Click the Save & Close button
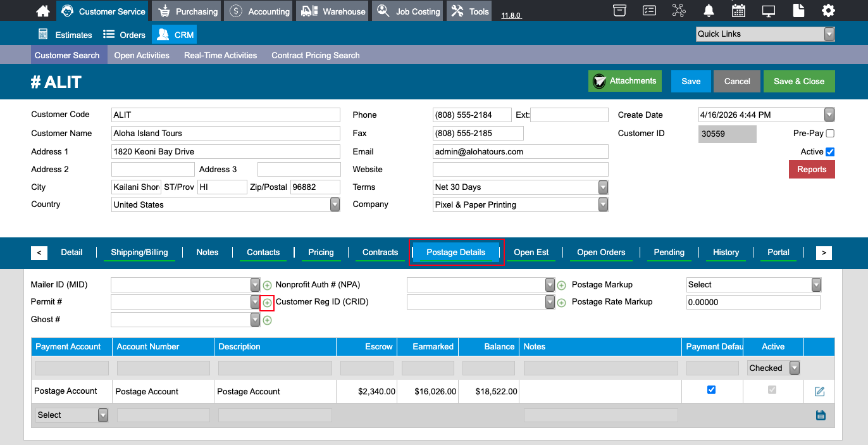 pyautogui.click(x=799, y=81)
